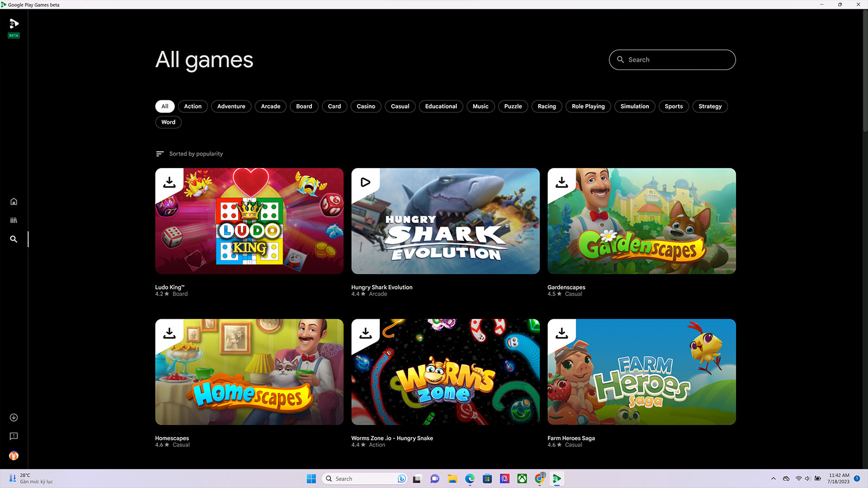Pick the Role Playing category

coord(588,106)
